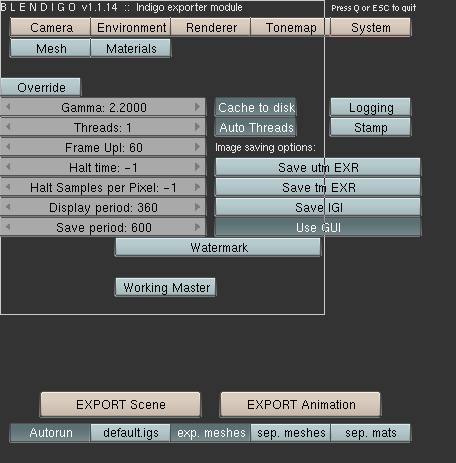Enable the sep. meshes option

[x=291, y=433]
